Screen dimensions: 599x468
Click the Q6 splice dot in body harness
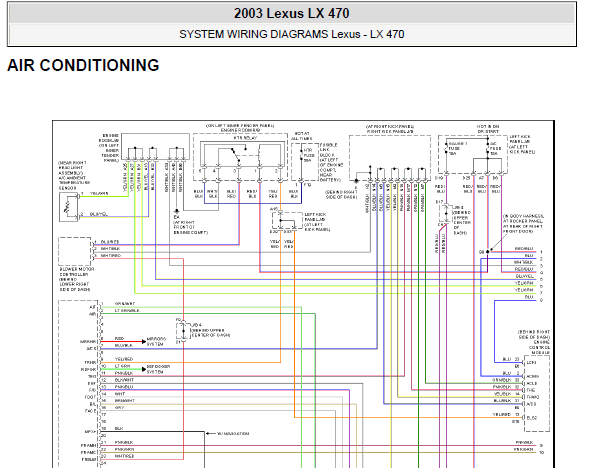pyautogui.click(x=488, y=252)
